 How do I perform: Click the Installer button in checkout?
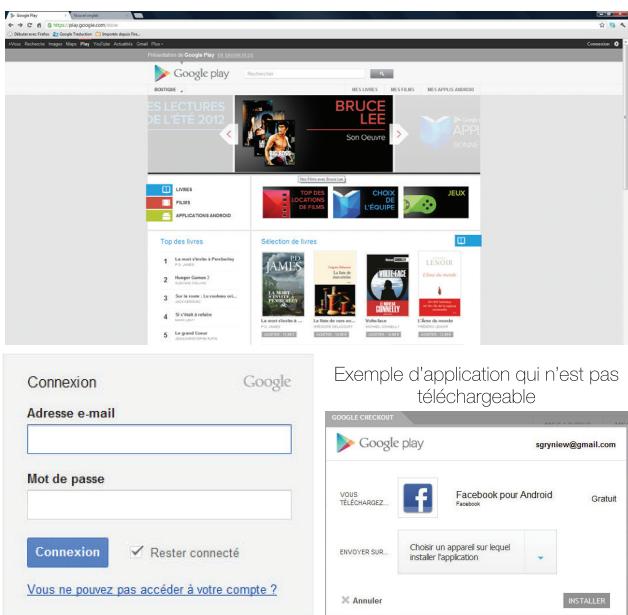(x=586, y=601)
